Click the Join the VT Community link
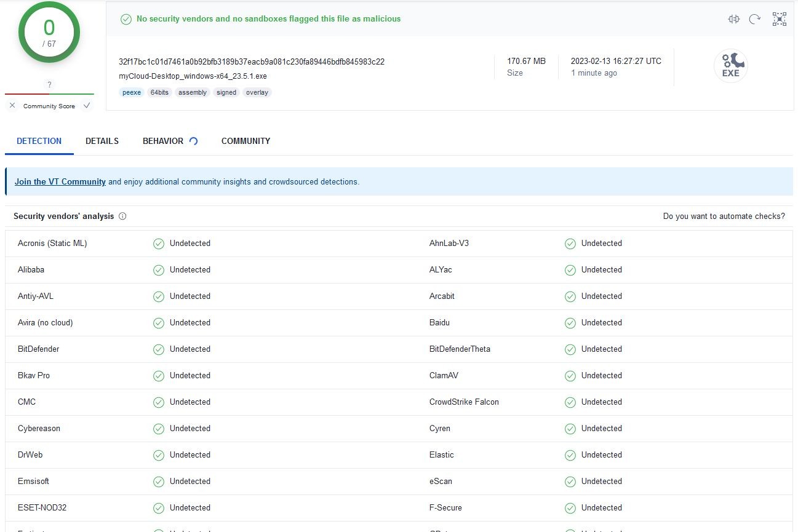The width and height of the screenshot is (798, 532). [x=60, y=181]
